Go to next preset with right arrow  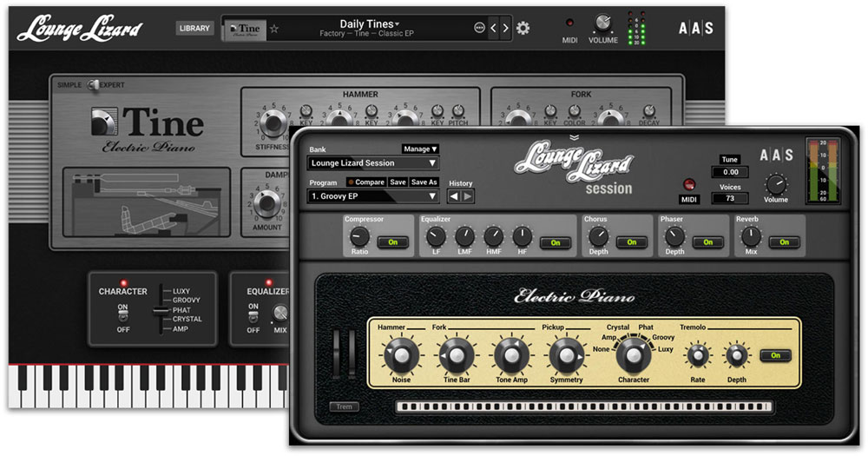coord(506,28)
